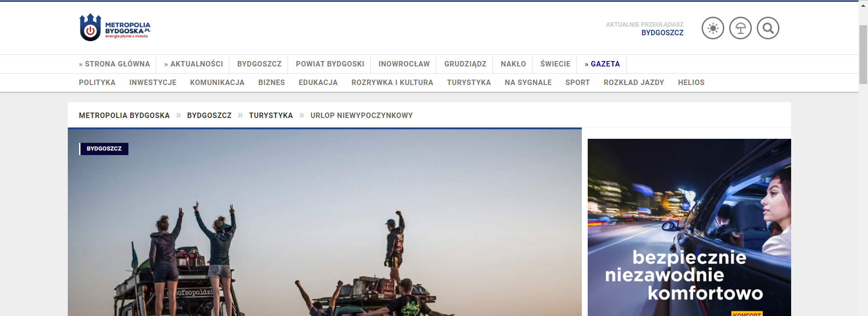Open the taxi advertisement banner
Image resolution: width=868 pixels, height=316 pixels.
pos(689,227)
